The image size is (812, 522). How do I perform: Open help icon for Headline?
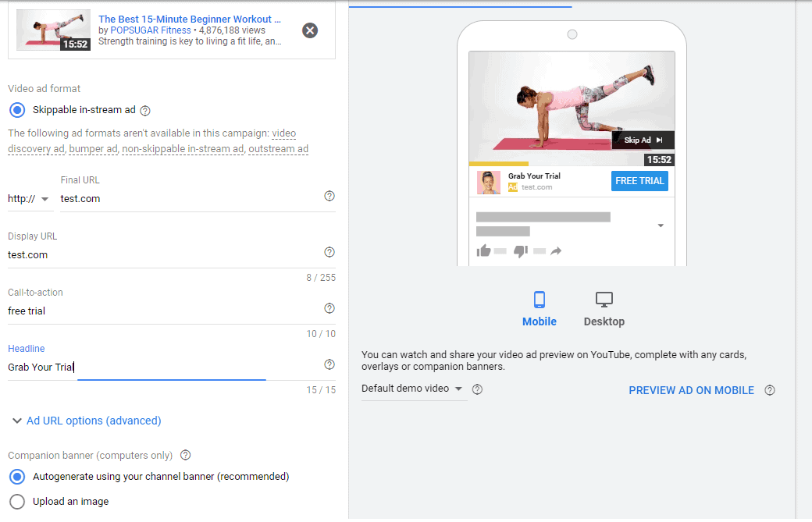click(329, 364)
